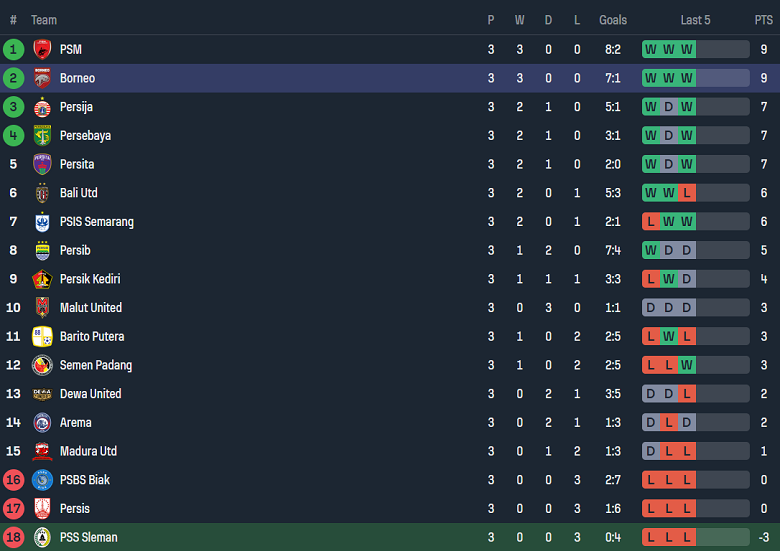Open the Semen Padang team page
The image size is (780, 551).
click(x=95, y=365)
